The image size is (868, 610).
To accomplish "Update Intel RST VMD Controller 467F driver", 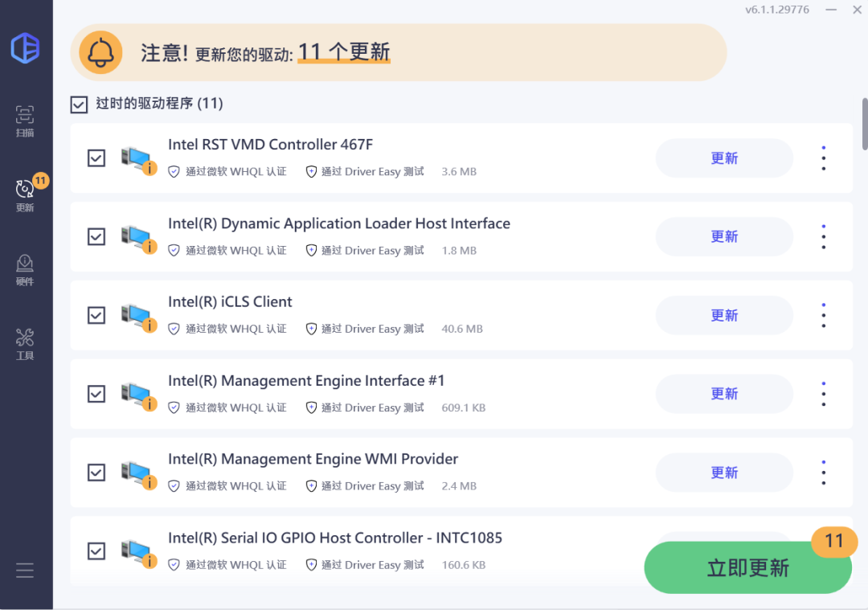I will 724,158.
